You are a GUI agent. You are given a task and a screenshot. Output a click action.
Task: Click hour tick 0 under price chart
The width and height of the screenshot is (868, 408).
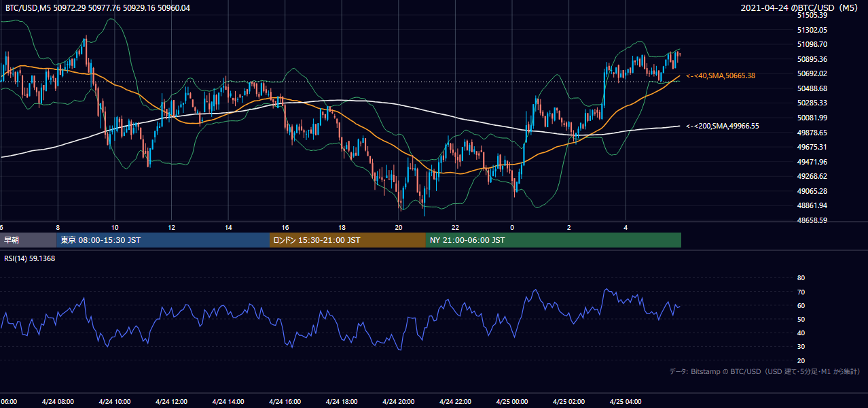click(x=511, y=228)
